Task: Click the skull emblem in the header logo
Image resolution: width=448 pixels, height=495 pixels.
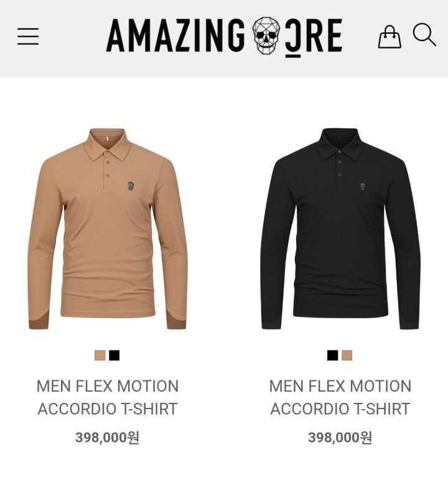Action: (266, 35)
